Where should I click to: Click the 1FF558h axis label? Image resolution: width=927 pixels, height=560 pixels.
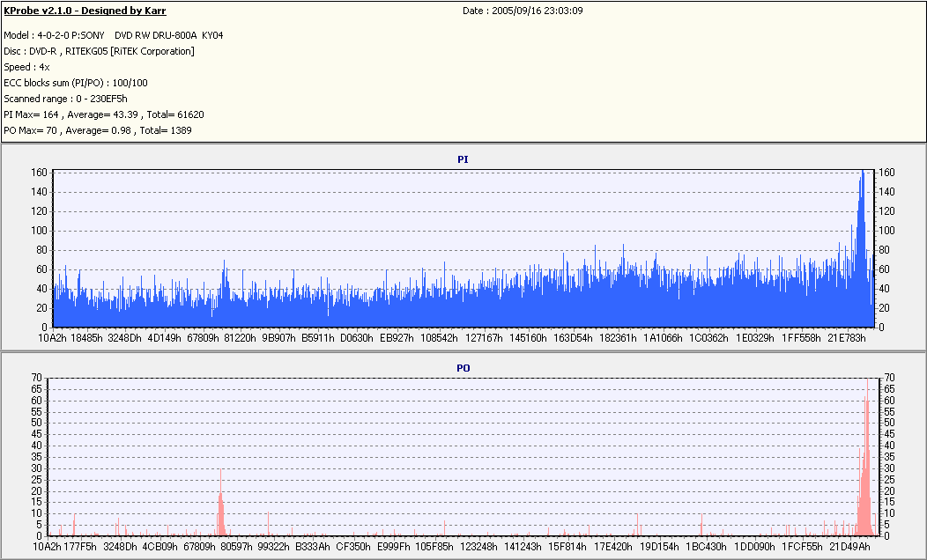[801, 338]
